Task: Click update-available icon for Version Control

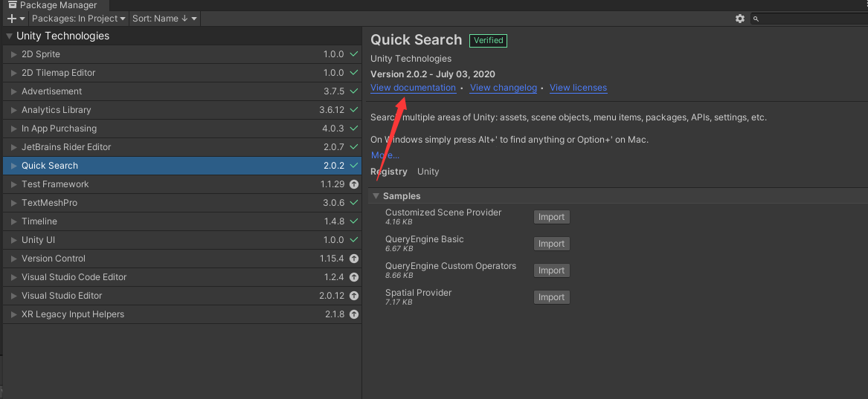Action: (354, 259)
